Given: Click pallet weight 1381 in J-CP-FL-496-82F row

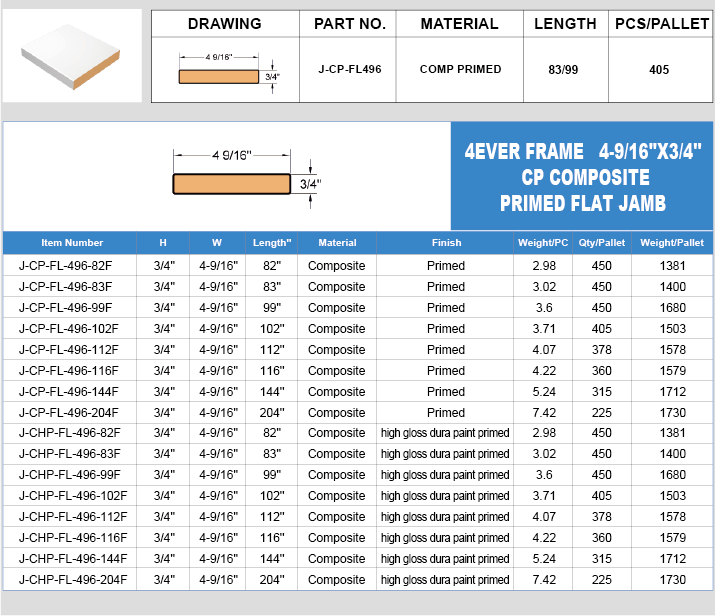Looking at the screenshot, I should coord(673,266).
